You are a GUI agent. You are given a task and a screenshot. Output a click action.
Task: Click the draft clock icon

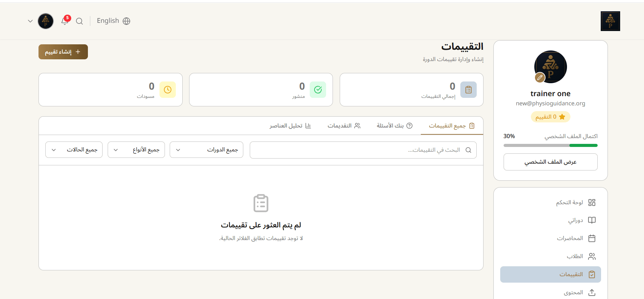pyautogui.click(x=168, y=90)
